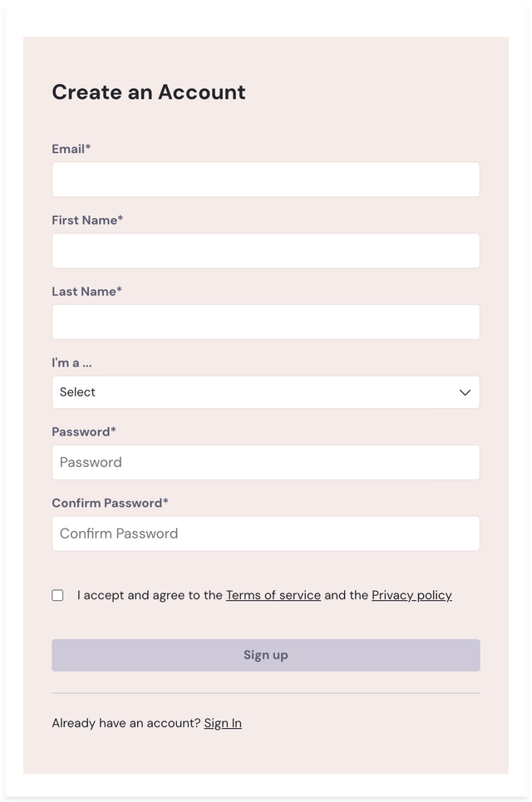The width and height of the screenshot is (532, 802).
Task: Click the Password* field label
Action: pos(83,432)
